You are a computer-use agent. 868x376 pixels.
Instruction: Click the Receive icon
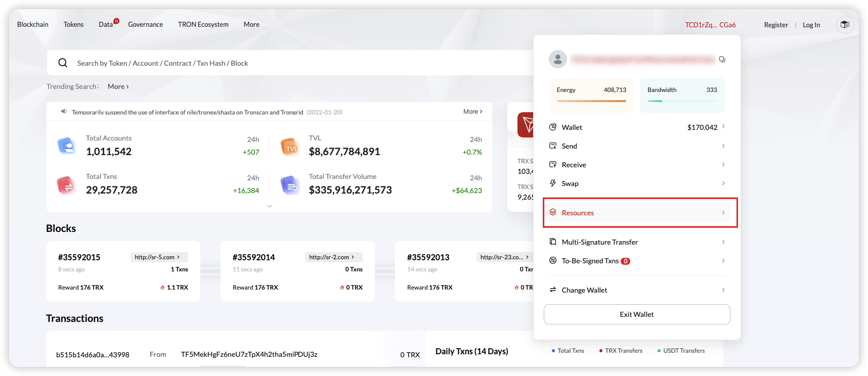point(553,164)
